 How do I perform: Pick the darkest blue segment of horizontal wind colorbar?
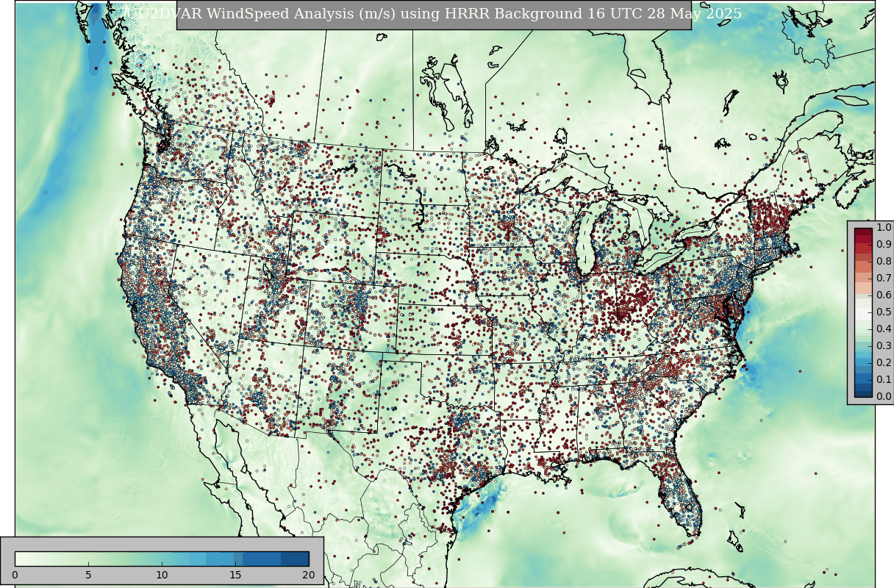(295, 559)
